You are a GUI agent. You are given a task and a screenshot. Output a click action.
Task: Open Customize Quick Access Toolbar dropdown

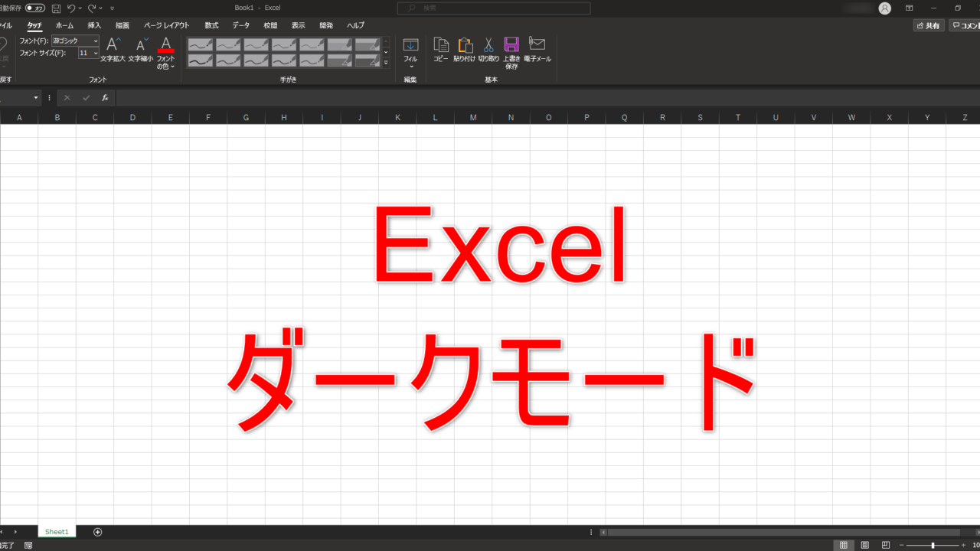point(113,8)
